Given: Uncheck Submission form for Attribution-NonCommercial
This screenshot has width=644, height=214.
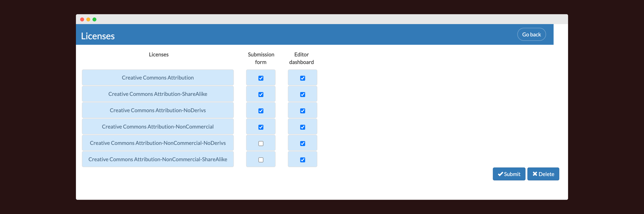Looking at the screenshot, I should coord(261,127).
